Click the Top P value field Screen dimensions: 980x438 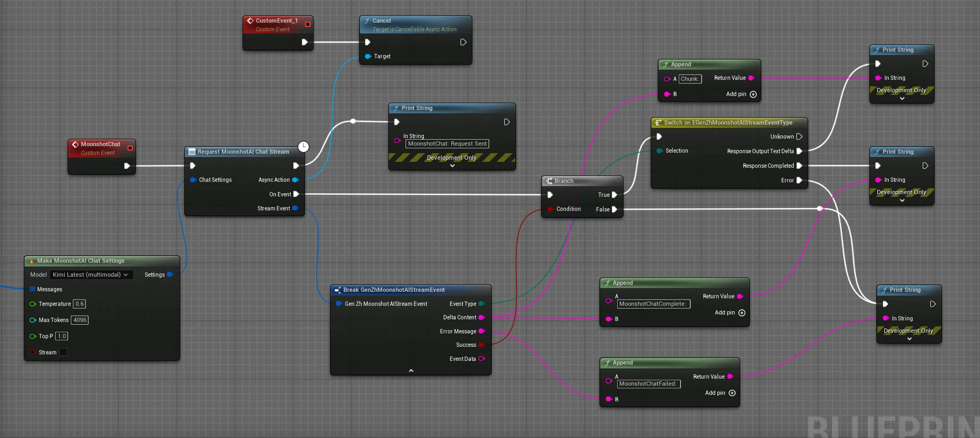(62, 336)
